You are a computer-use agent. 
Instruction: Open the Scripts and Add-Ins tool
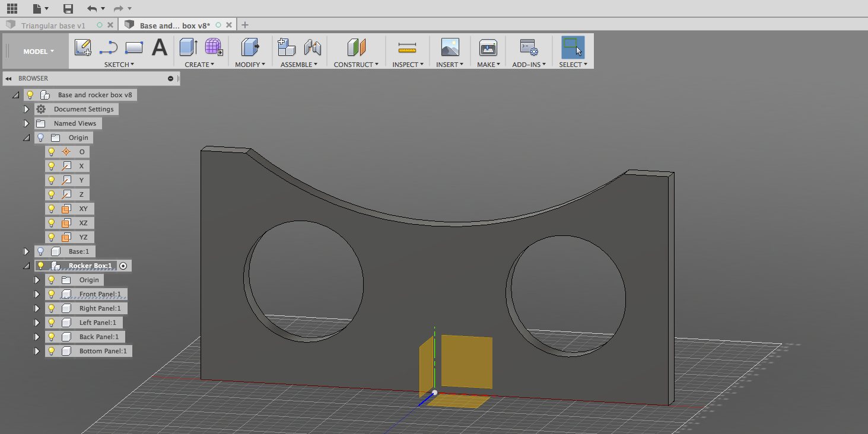(x=529, y=47)
